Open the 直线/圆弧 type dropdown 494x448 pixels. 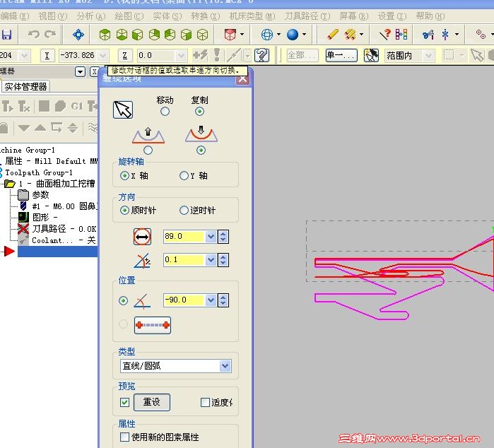225,366
